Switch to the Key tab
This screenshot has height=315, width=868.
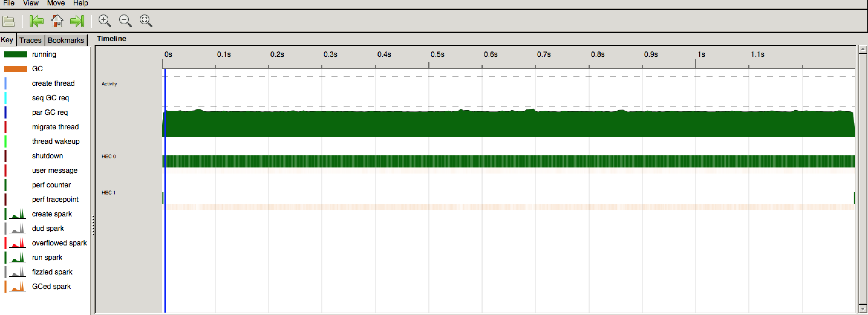[7, 40]
